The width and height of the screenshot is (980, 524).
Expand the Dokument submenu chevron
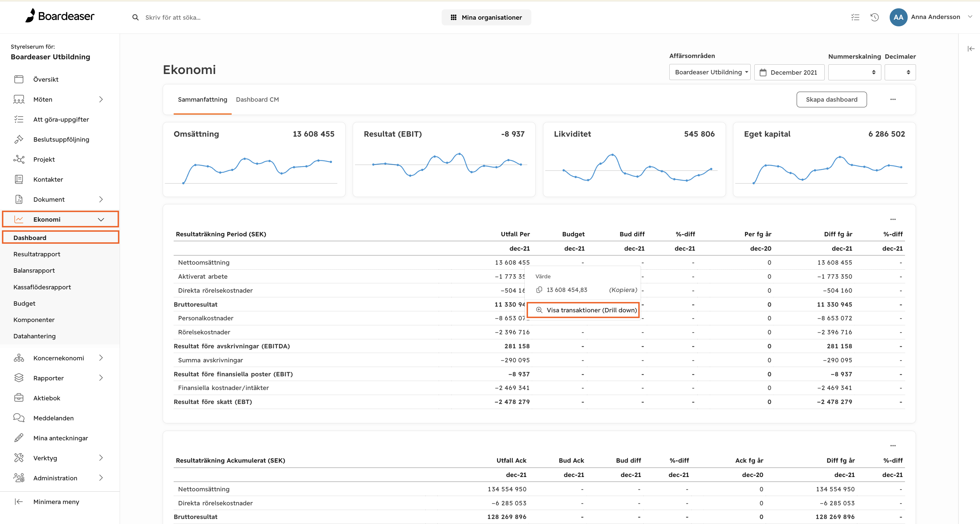[101, 199]
